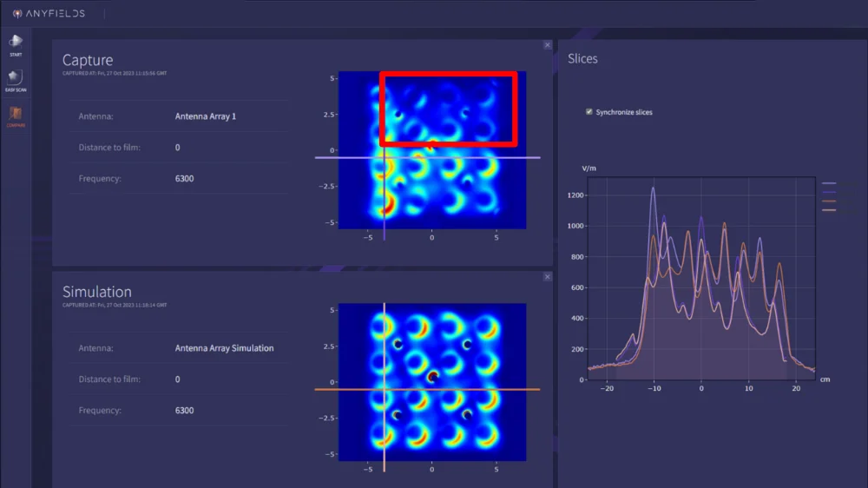Close the Simulation panel

(547, 277)
